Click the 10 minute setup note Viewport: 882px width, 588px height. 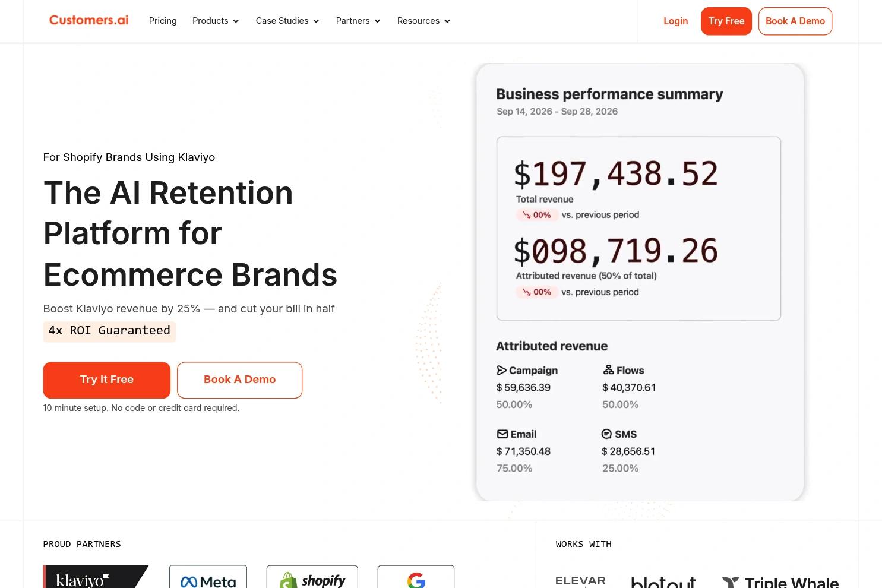(x=141, y=408)
